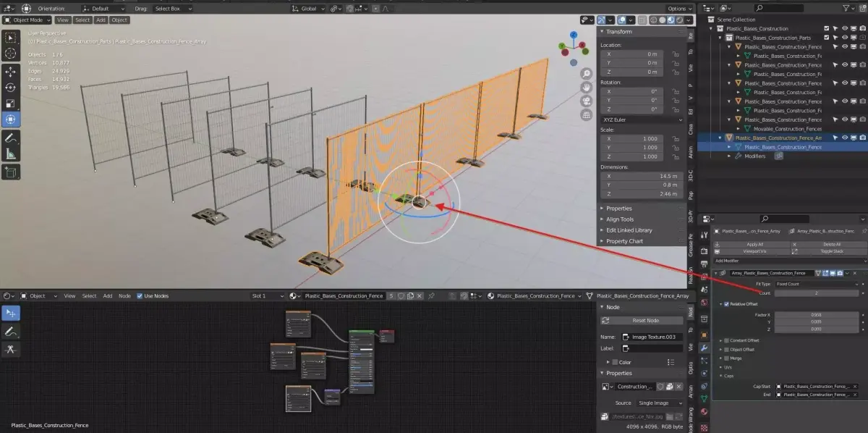The image size is (868, 433).
Task: Select the Add Cube tool in viewport toolbar
Action: click(x=11, y=172)
